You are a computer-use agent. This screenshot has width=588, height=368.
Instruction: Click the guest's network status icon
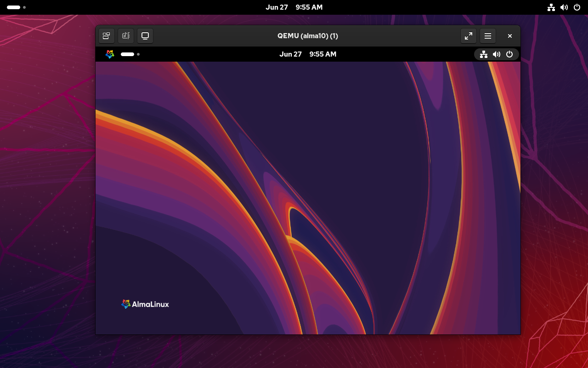pos(483,54)
